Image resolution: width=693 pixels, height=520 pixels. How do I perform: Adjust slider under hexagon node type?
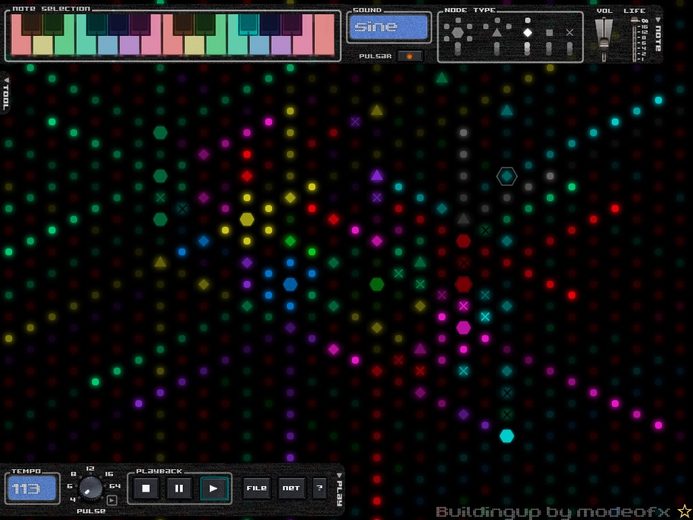[458, 49]
